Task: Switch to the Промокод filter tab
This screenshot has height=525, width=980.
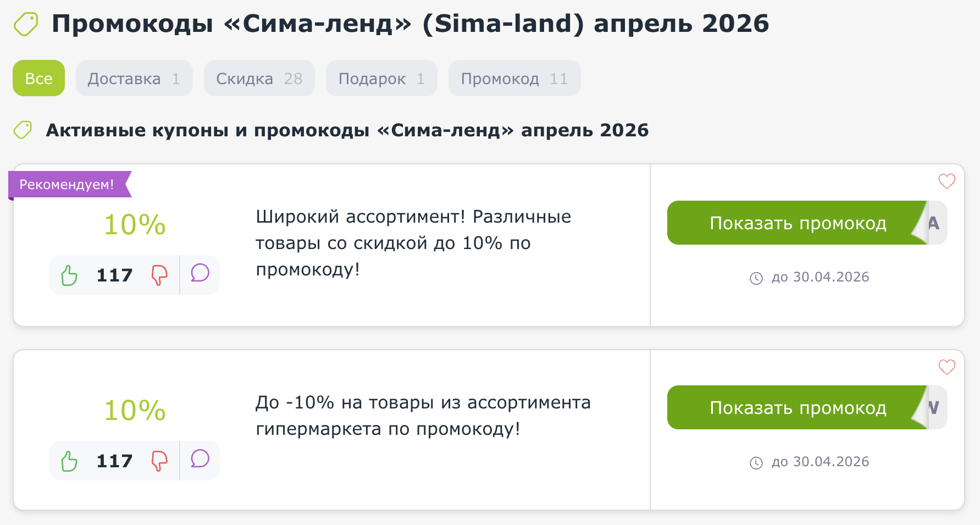Action: pos(514,78)
